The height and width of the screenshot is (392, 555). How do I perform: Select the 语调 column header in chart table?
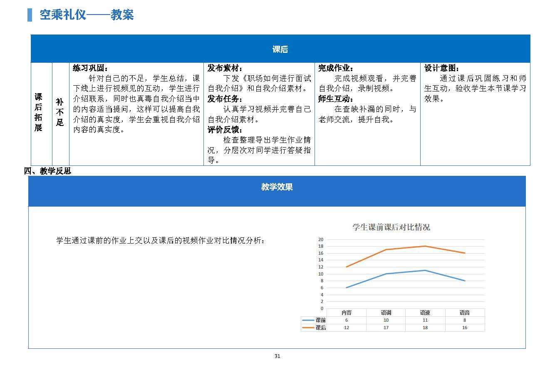coord(386,313)
